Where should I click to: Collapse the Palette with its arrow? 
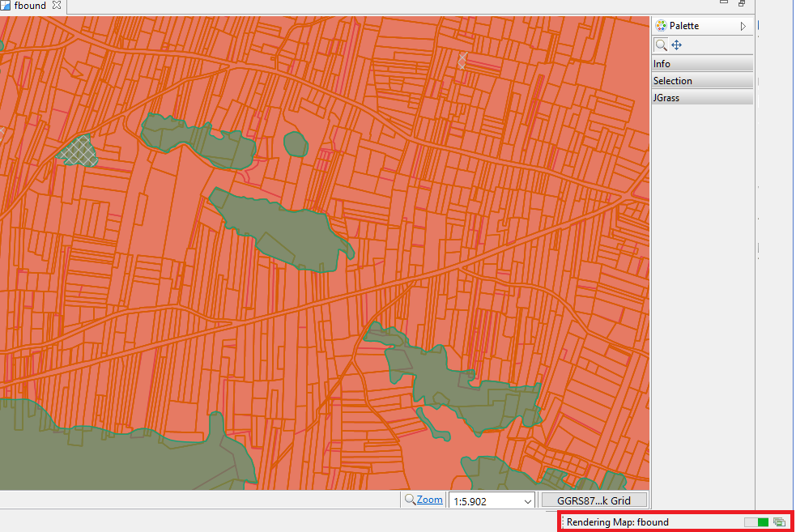point(743,26)
